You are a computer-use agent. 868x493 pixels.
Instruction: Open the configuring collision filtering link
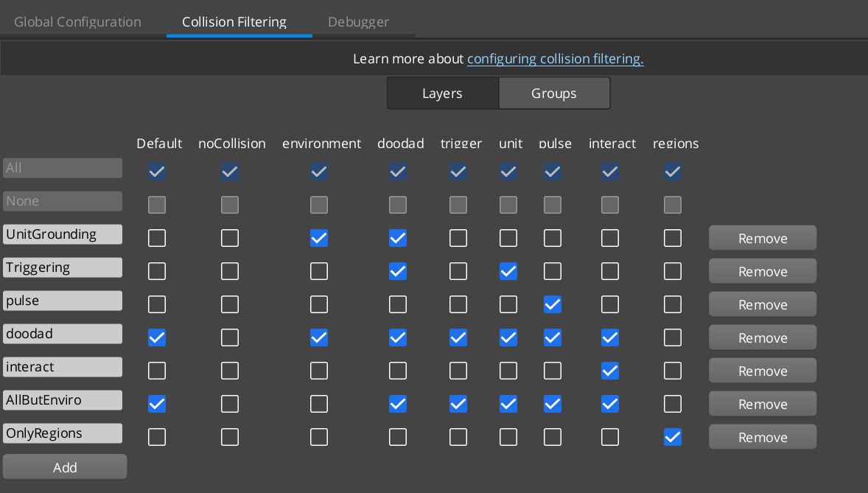555,58
